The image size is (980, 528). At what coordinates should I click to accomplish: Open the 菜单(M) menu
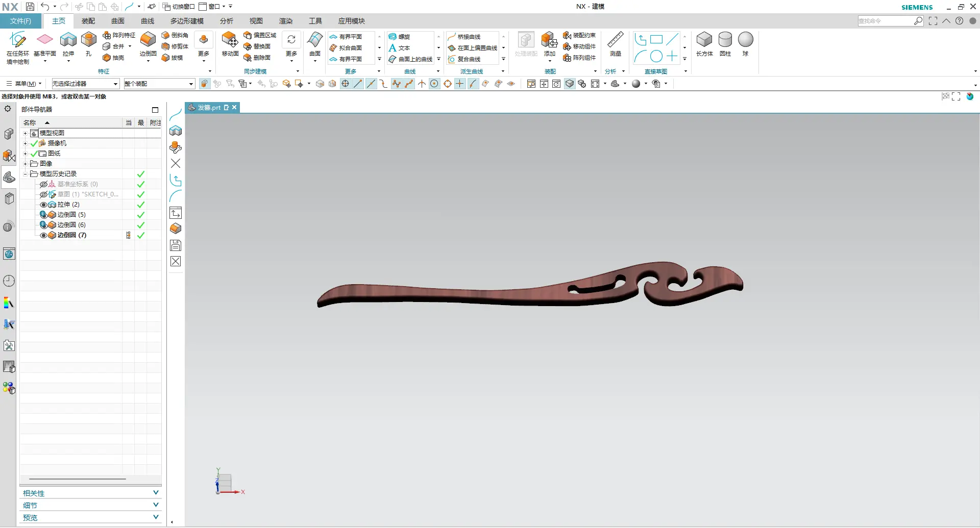coord(23,84)
